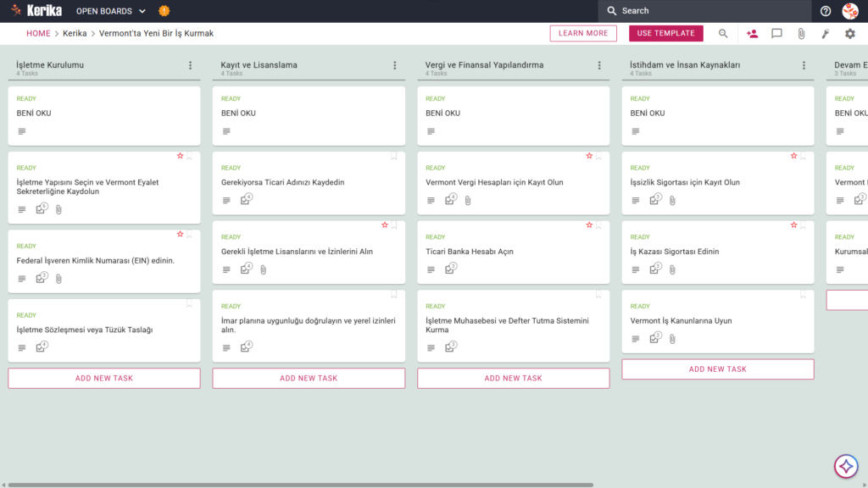Toggle bookmark on İmar planına uygunluğu card
Screen dimensions: 868x488
point(394,295)
